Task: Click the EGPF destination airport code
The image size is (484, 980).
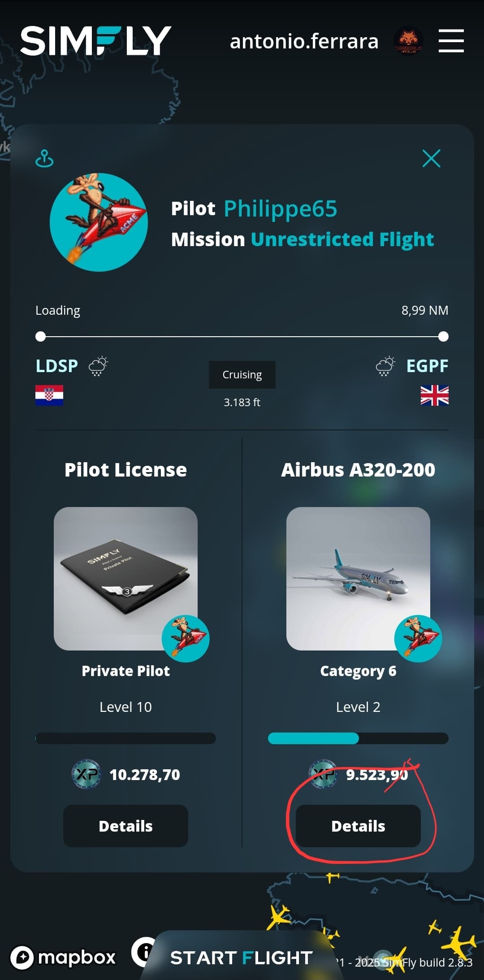Action: pyautogui.click(x=427, y=366)
